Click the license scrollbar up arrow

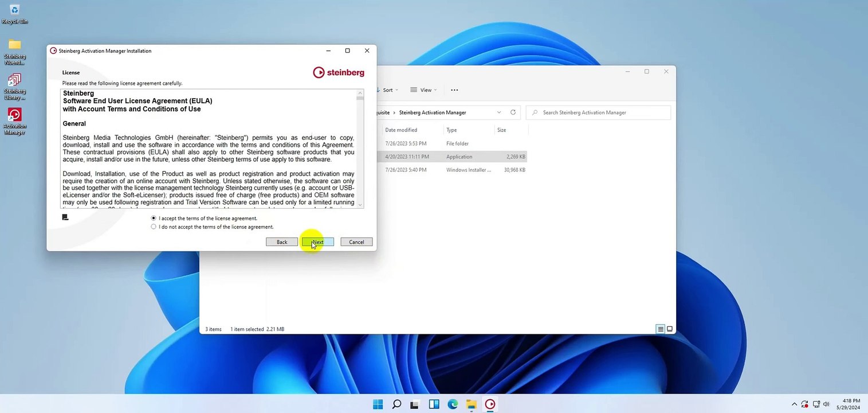point(360,92)
